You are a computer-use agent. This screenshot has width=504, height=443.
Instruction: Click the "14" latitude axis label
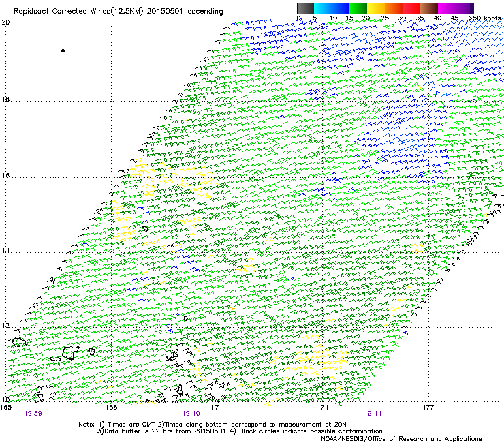5,251
